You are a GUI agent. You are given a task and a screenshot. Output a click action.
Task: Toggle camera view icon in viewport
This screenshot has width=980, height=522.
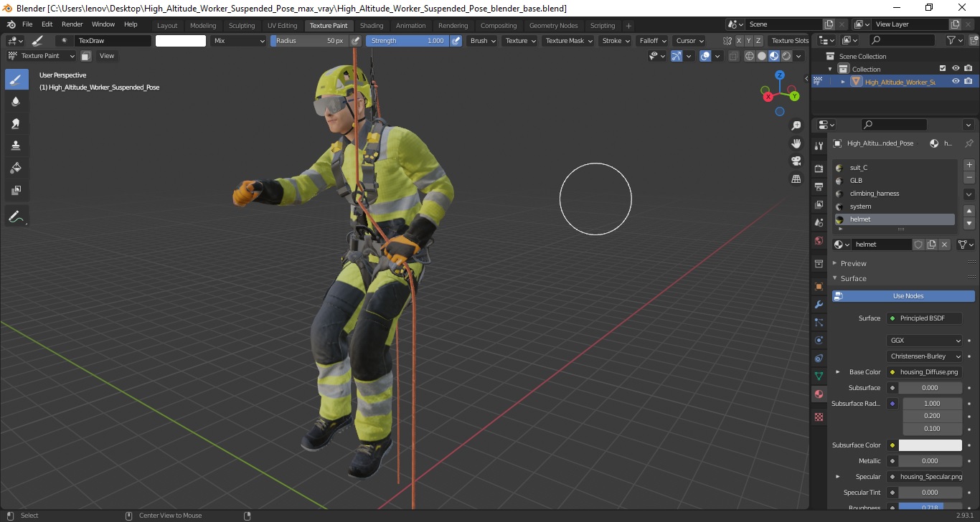point(796,161)
